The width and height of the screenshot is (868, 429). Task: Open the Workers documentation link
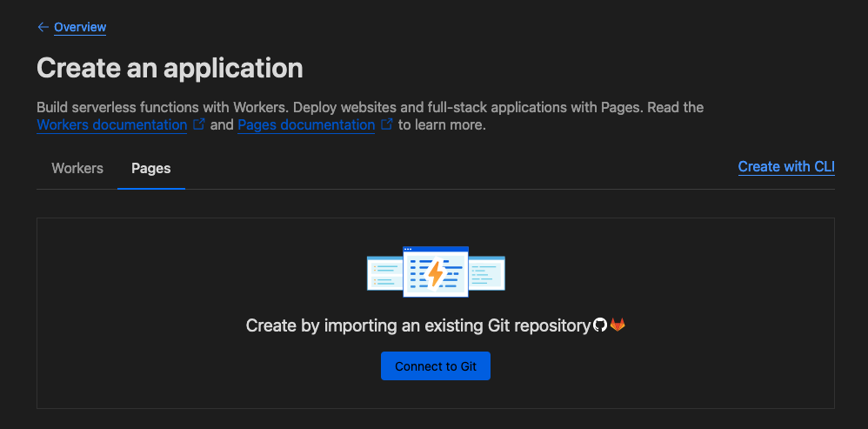pyautogui.click(x=112, y=124)
